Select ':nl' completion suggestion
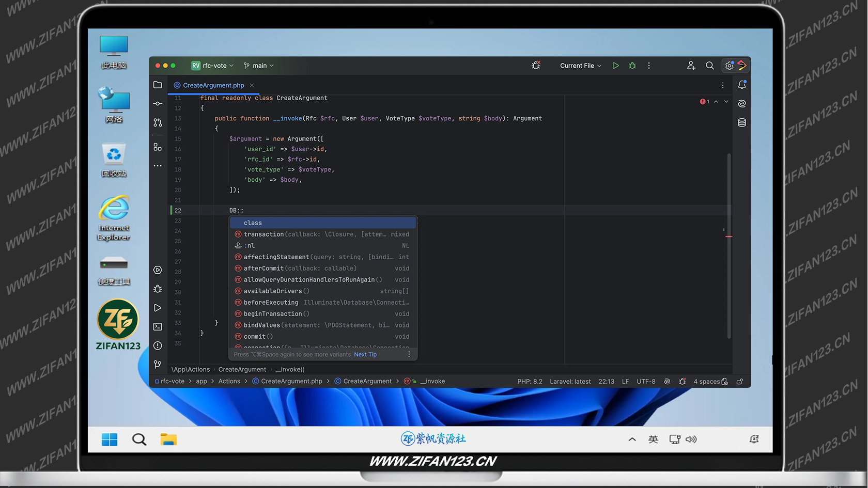The image size is (868, 488). point(323,245)
